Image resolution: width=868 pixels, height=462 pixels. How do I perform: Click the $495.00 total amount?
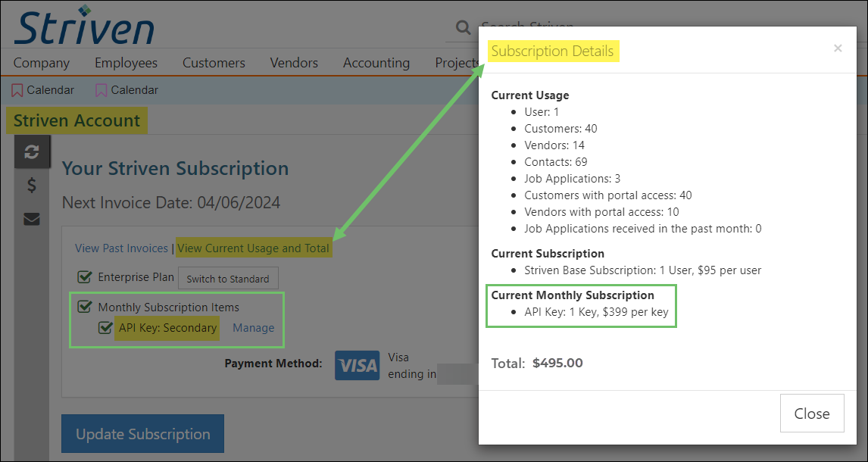point(557,363)
